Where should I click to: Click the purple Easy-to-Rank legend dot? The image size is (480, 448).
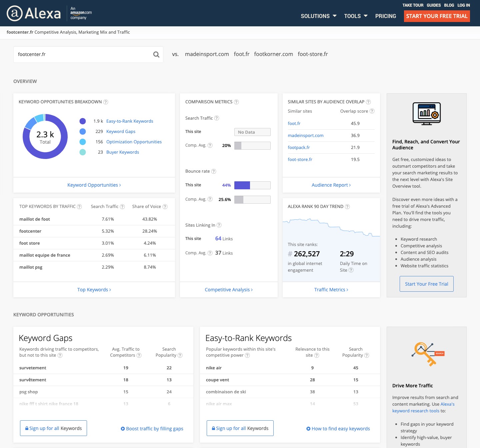[x=83, y=121]
